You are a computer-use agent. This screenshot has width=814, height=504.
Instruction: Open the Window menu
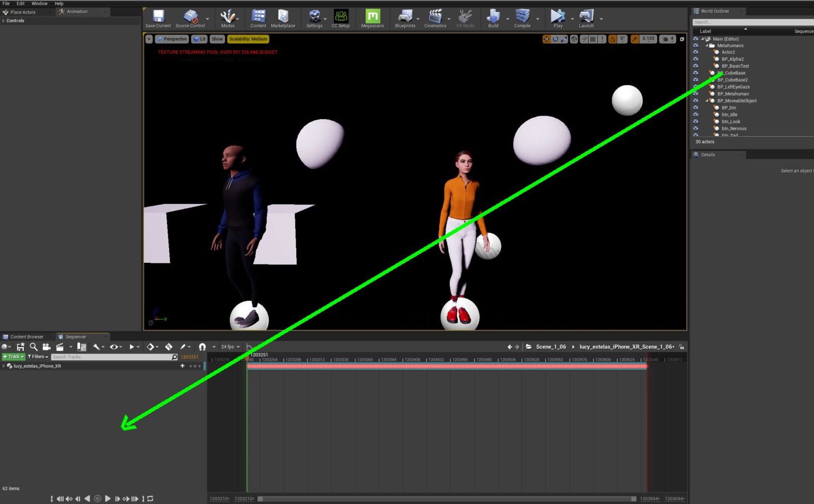click(39, 3)
